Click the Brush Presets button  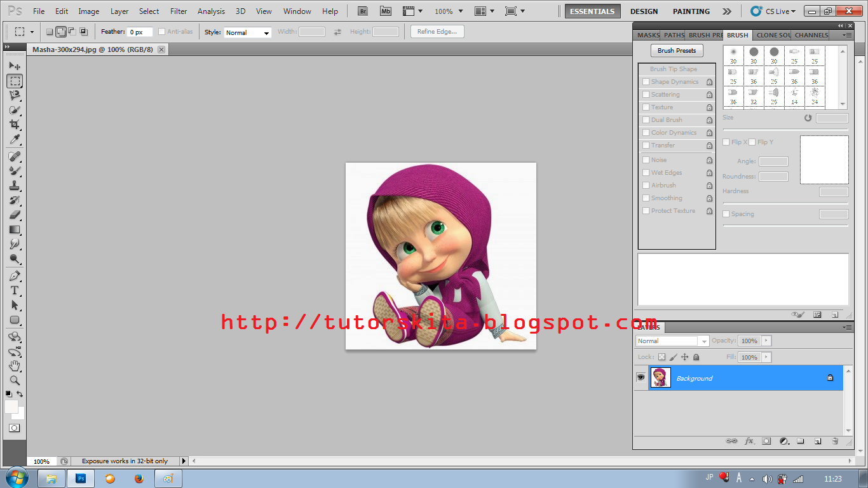pos(677,51)
